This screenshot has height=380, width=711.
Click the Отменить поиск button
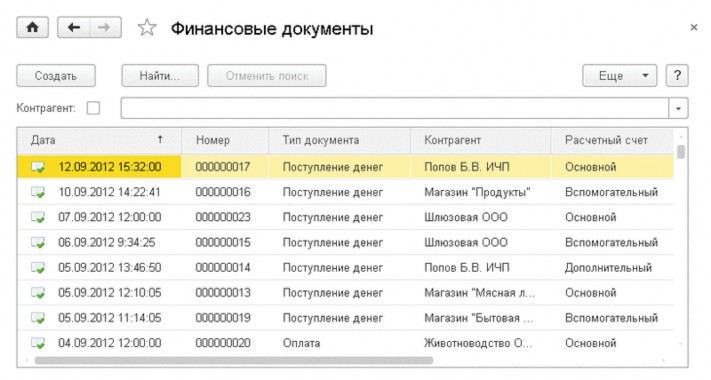click(x=267, y=75)
